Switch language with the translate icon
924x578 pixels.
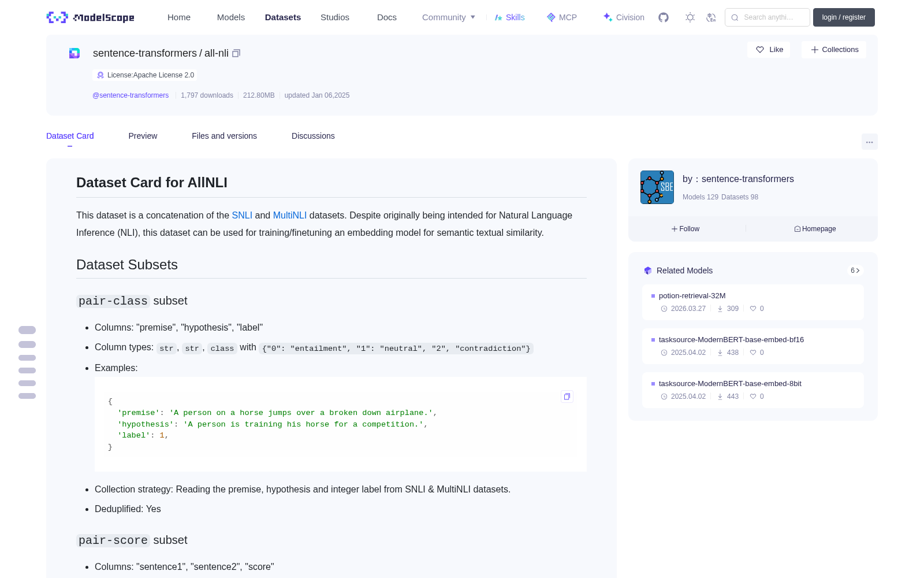(711, 17)
